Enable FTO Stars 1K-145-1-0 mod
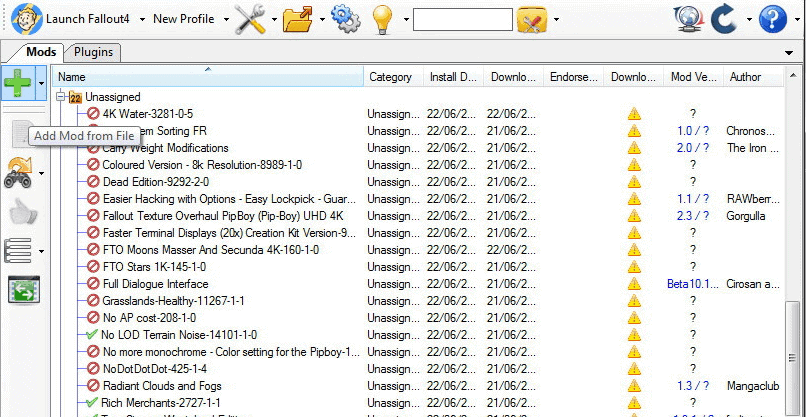 (93, 267)
